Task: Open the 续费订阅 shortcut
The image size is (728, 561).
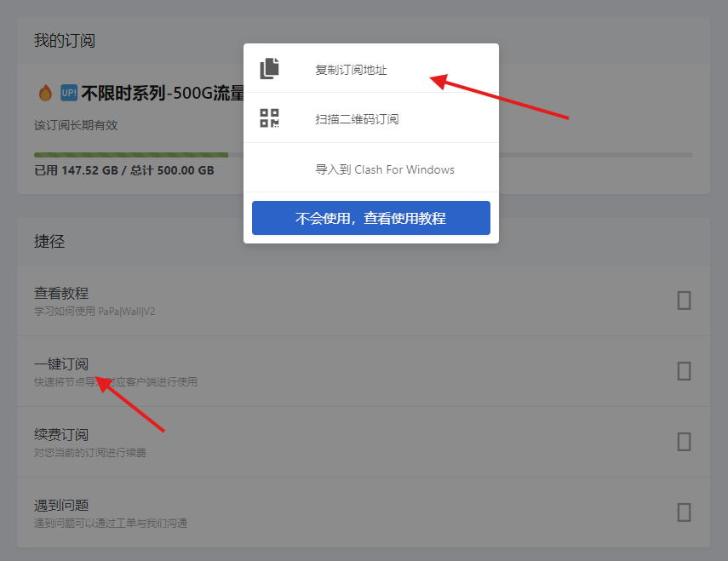Action: pos(61,434)
